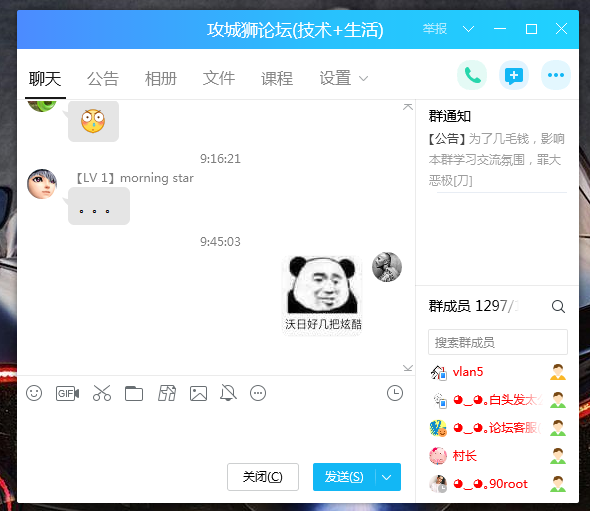This screenshot has width=604, height=521.
Task: Click avatar of member 村长
Action: (x=438, y=456)
